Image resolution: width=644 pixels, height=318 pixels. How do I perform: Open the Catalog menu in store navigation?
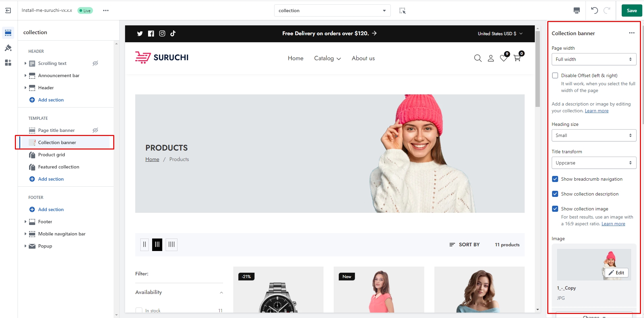coord(327,58)
